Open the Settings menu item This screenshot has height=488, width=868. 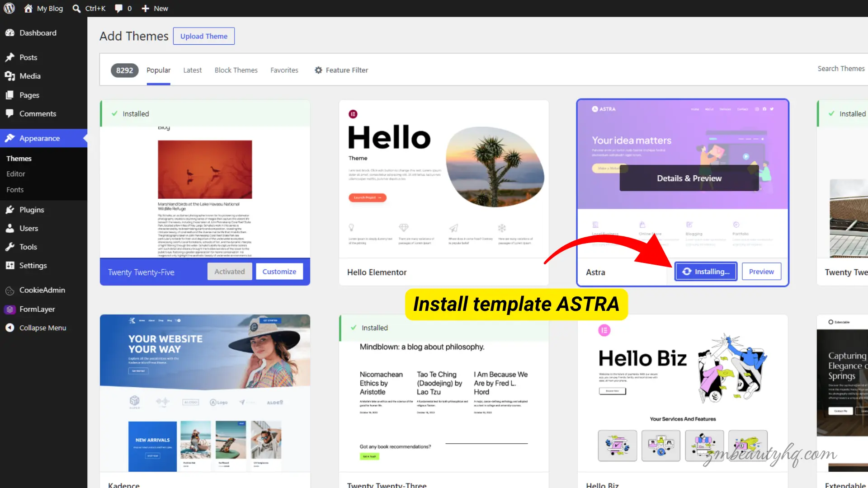[x=43, y=265]
